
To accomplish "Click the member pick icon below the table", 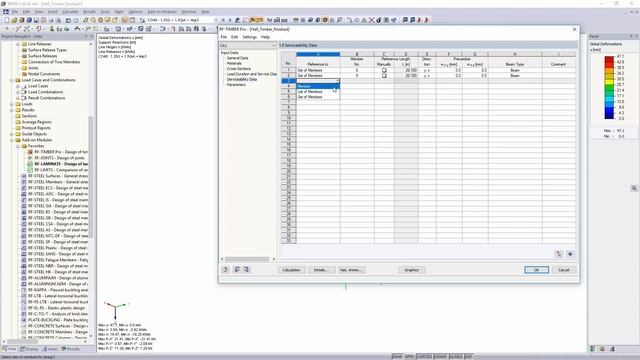I will coord(559,254).
